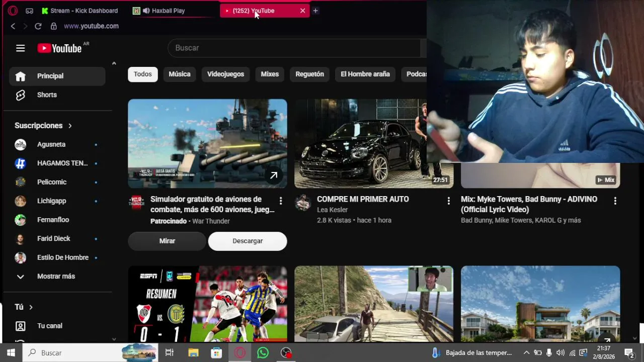Viewport: 644px width, 362px height.
Task: Open Task View on the taskbar
Action: pyautogui.click(x=170, y=353)
